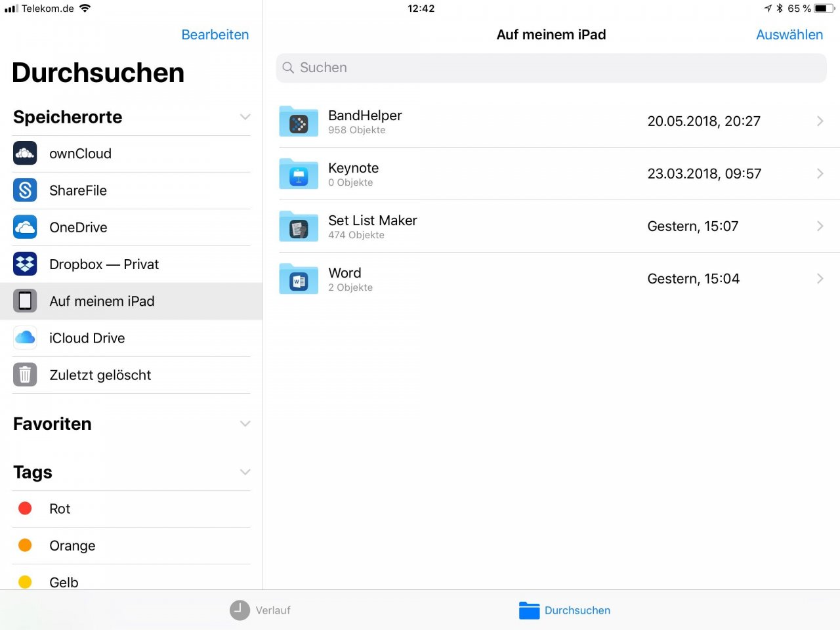Tap the Auswählen button
This screenshot has height=630, width=840.
click(x=789, y=35)
